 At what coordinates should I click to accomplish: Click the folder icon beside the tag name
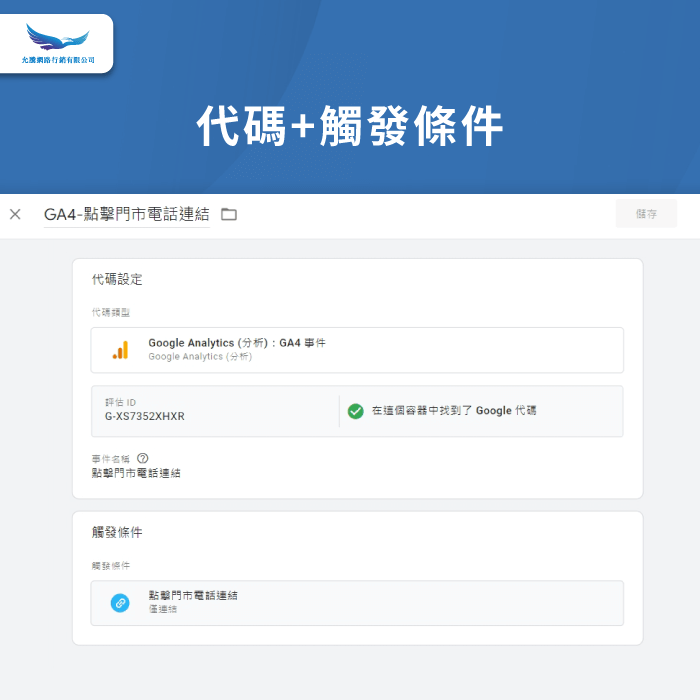point(229,214)
